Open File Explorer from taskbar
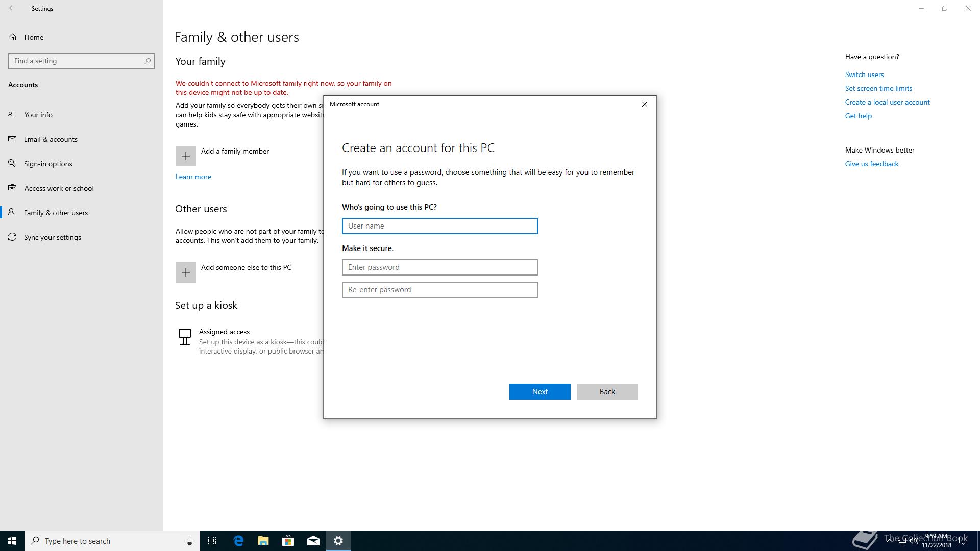Viewport: 980px width, 551px height. point(263,541)
